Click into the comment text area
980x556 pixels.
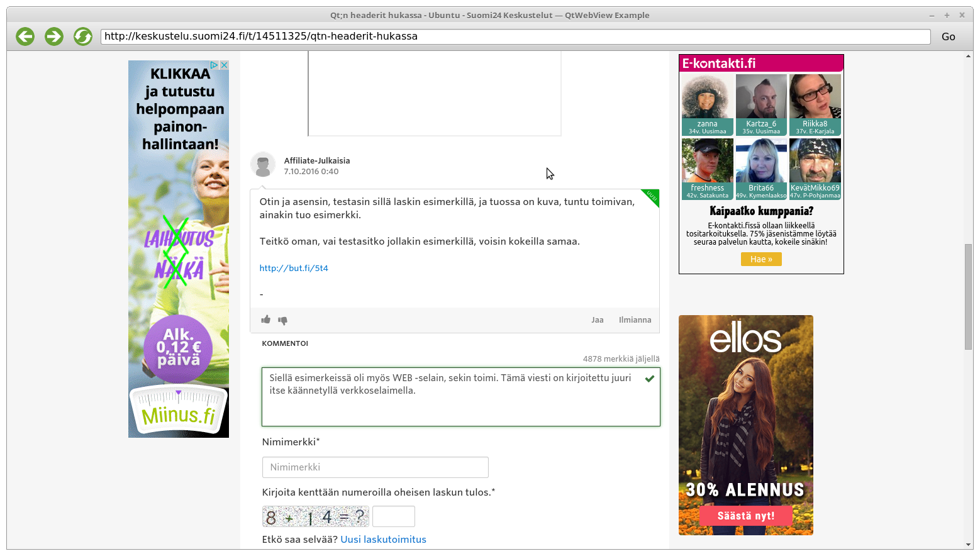[461, 397]
